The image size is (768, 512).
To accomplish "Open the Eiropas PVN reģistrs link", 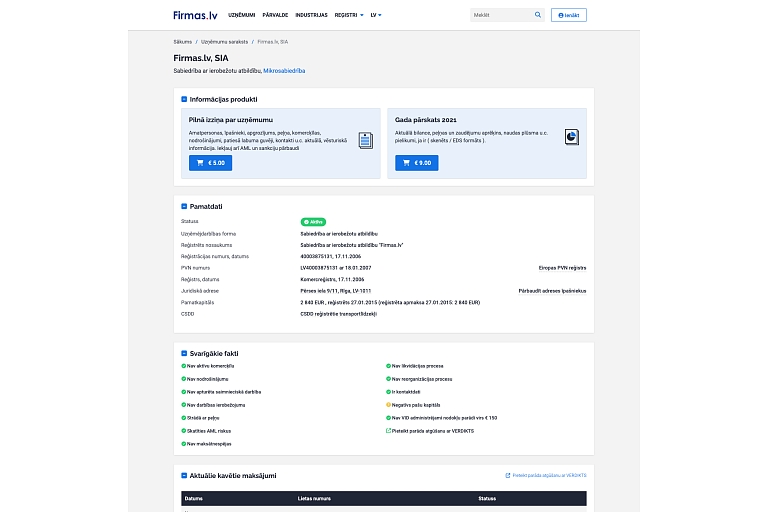I will click(562, 268).
